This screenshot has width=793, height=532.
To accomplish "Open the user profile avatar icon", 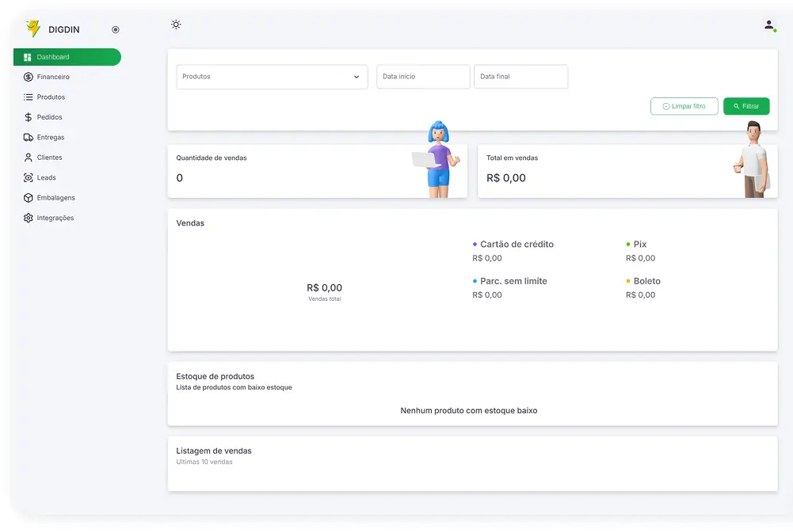I will 768,25.
